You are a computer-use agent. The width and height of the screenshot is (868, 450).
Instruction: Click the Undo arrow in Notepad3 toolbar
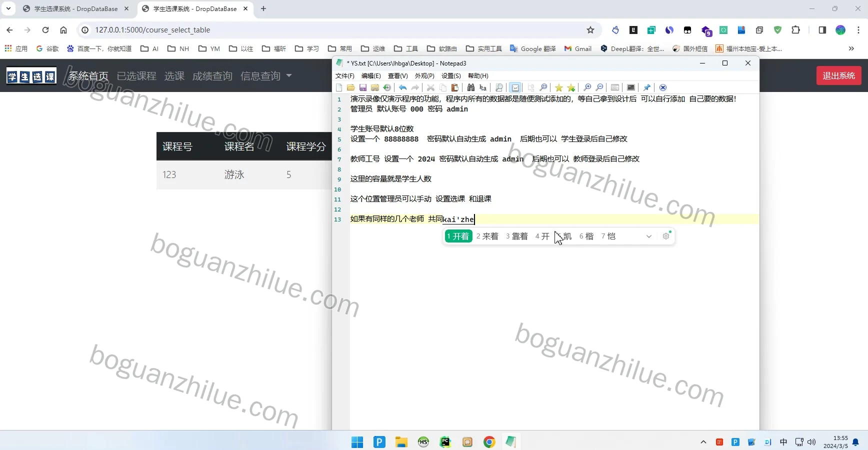pyautogui.click(x=402, y=87)
